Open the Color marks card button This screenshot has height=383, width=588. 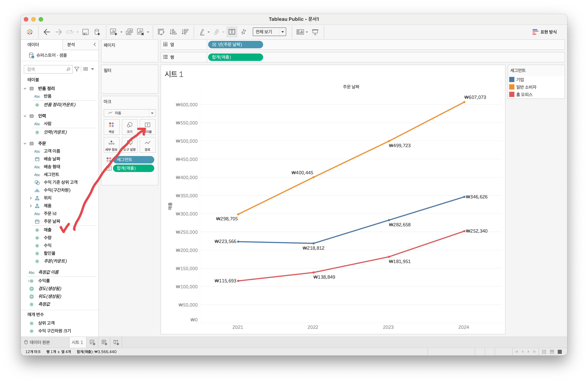pyautogui.click(x=112, y=127)
